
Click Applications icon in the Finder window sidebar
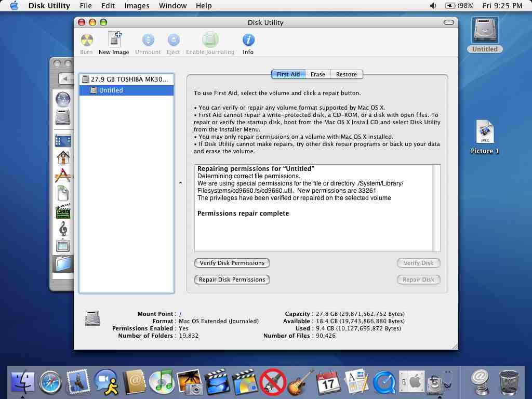pyautogui.click(x=63, y=175)
